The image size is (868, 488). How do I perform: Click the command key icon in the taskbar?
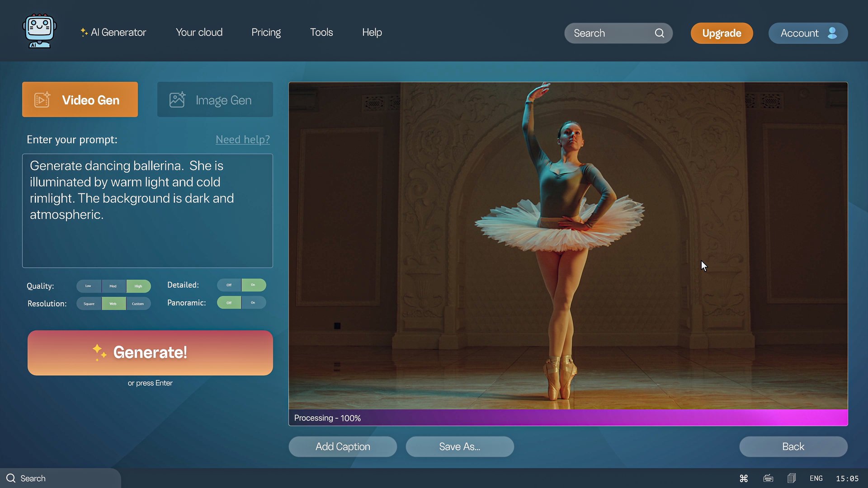(744, 478)
